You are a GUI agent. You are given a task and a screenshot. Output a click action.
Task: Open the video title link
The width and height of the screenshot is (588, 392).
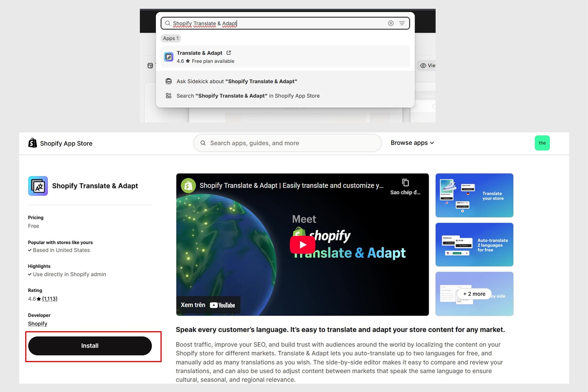coord(291,186)
